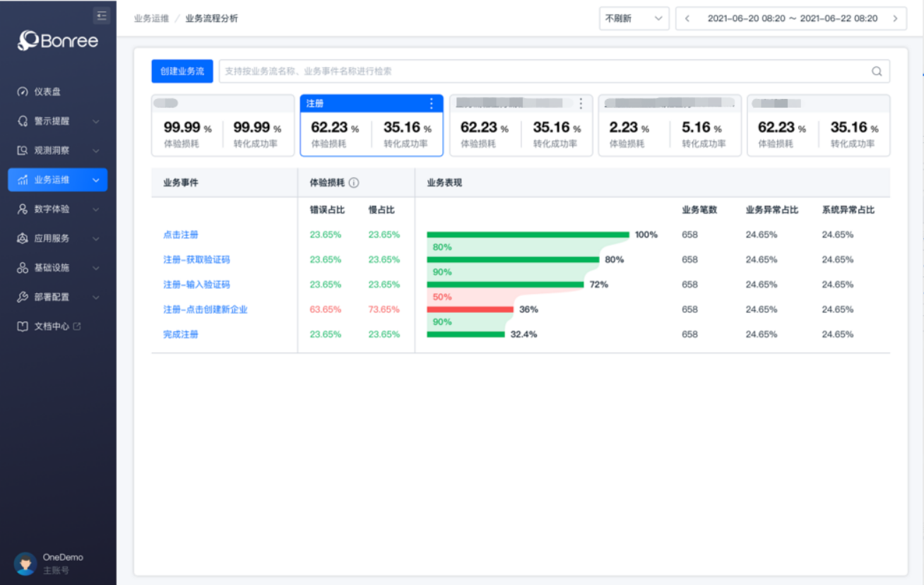Go to previous time range arrow
Screen dimensions: 924x585
[687, 19]
